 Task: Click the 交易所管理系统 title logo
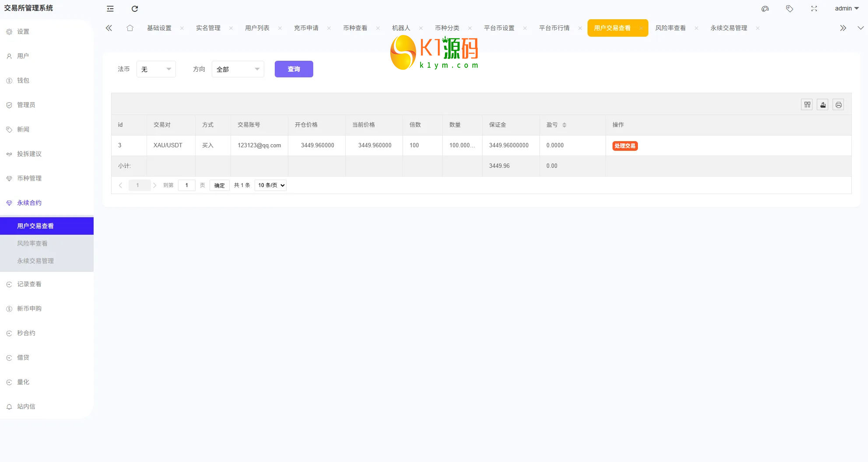[28, 8]
